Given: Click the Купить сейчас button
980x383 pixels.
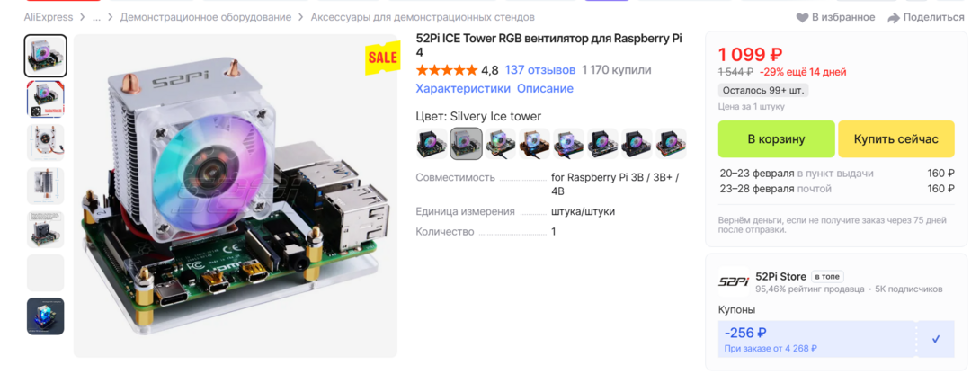Looking at the screenshot, I should coord(896,138).
